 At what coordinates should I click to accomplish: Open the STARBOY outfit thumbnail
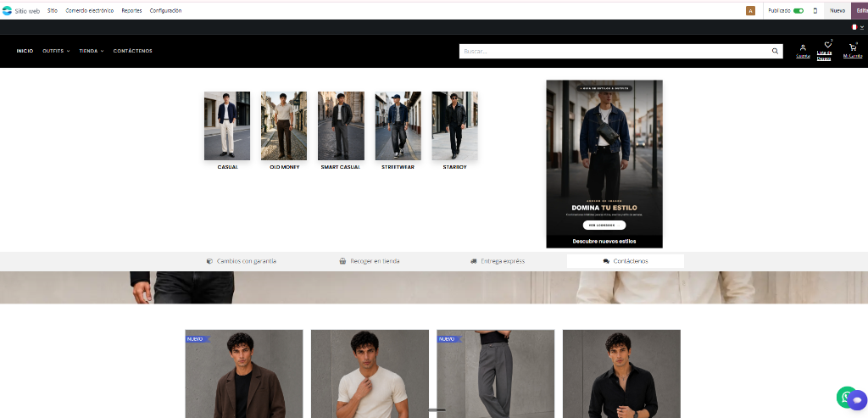pyautogui.click(x=455, y=125)
